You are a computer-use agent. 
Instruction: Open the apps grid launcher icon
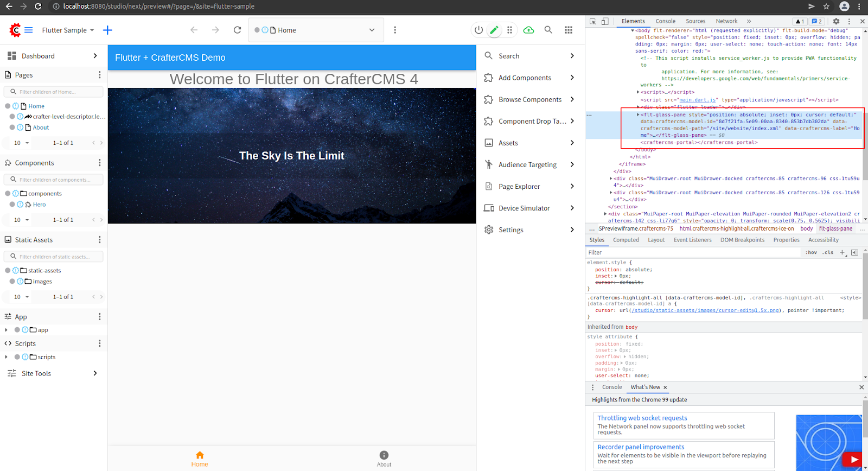(x=569, y=30)
